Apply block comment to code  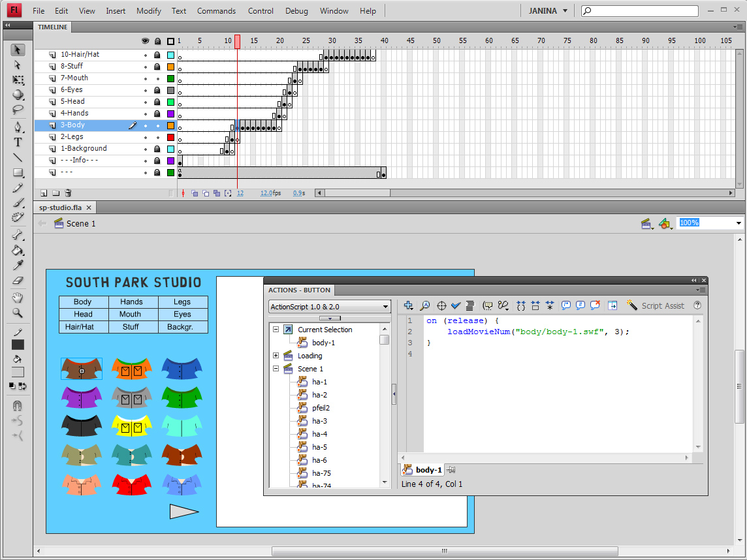pos(566,305)
